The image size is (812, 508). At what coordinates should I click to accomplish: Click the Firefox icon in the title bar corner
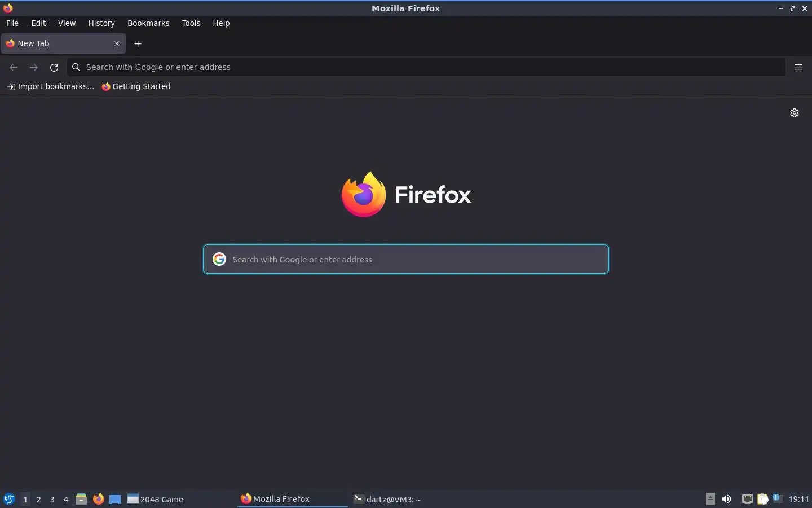[x=8, y=8]
